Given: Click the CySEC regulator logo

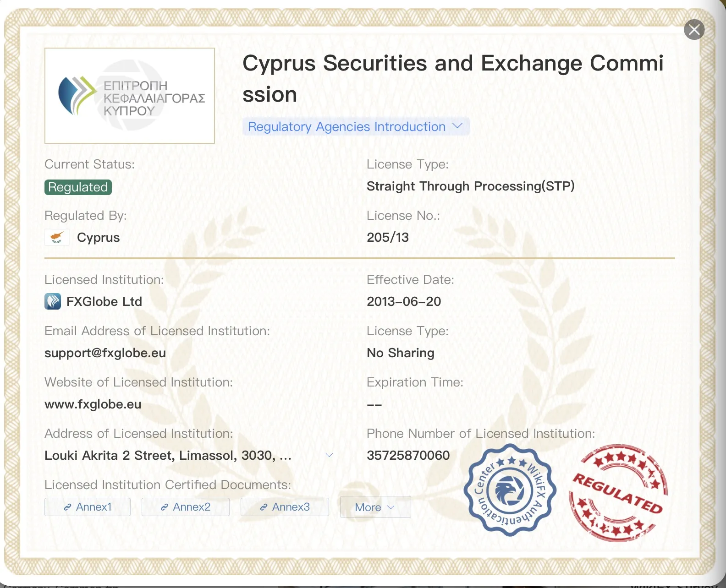Looking at the screenshot, I should (130, 96).
